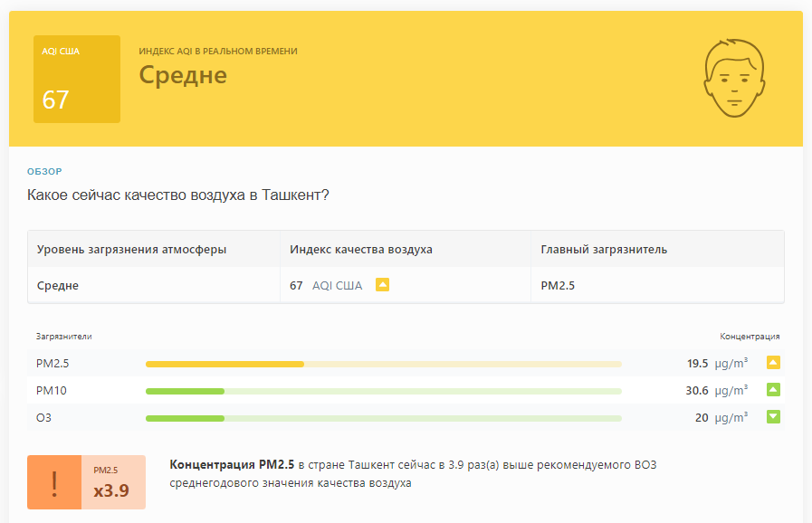The height and width of the screenshot is (523, 812).
Task: Select the O3 green concentration bar
Action: pos(383,418)
